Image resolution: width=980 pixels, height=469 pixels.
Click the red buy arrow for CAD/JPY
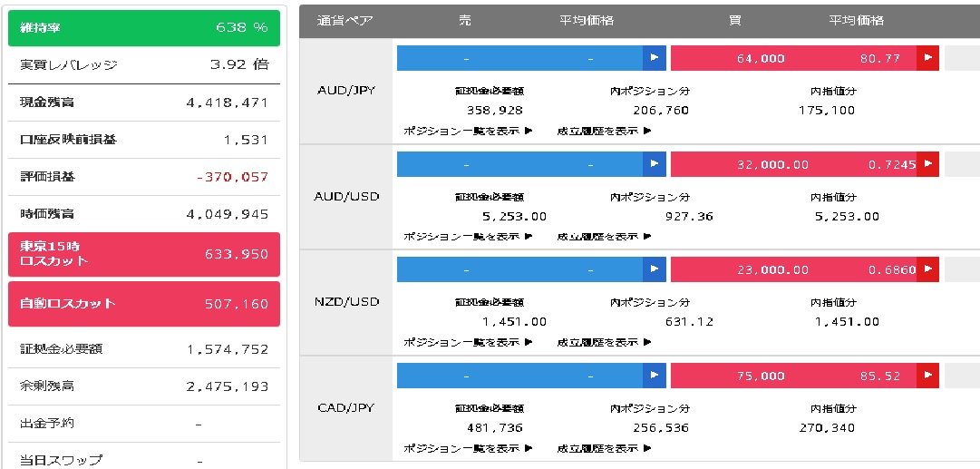pos(927,375)
